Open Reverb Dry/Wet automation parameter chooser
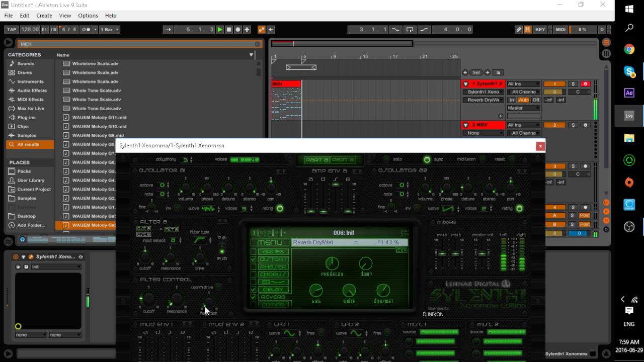The width and height of the screenshot is (644, 362). click(483, 100)
